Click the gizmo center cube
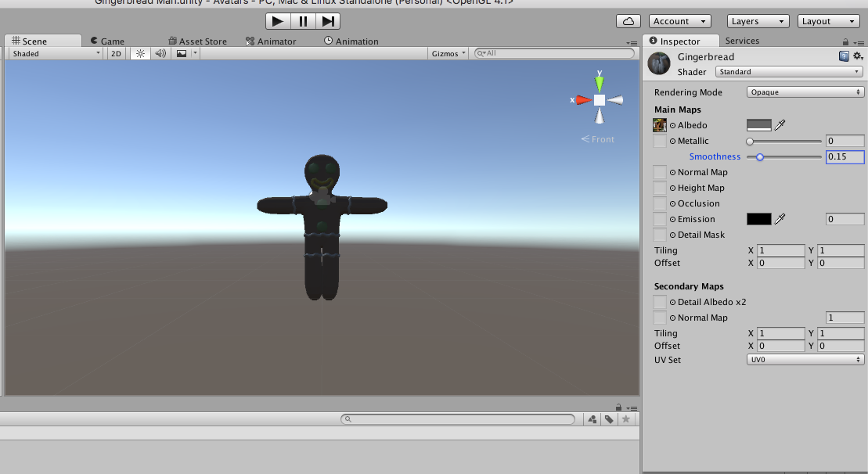The width and height of the screenshot is (868, 474). pos(600,100)
